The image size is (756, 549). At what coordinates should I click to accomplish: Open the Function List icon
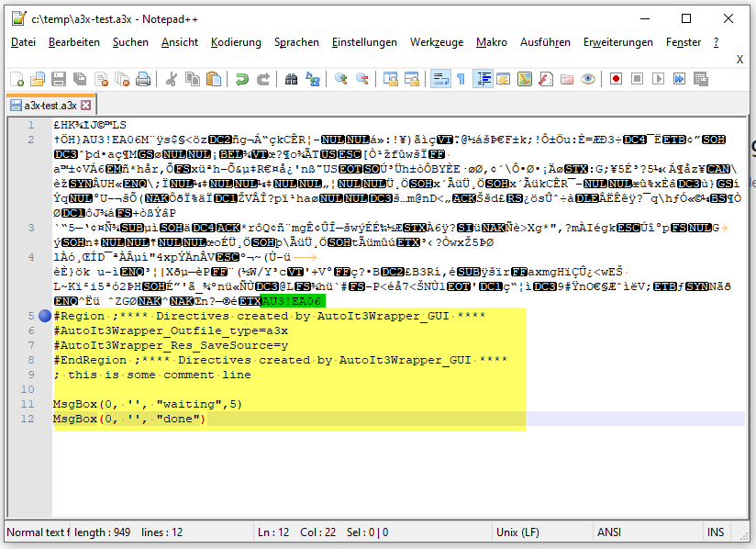[546, 79]
